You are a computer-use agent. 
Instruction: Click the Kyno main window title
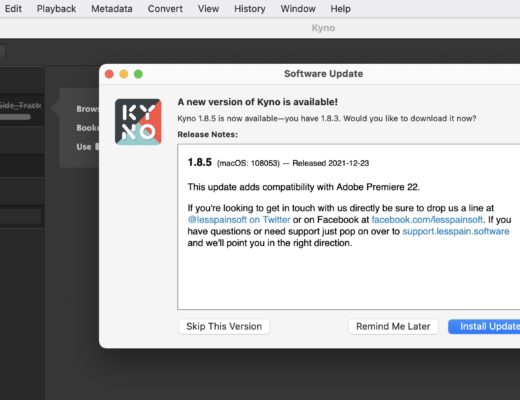coord(323,28)
